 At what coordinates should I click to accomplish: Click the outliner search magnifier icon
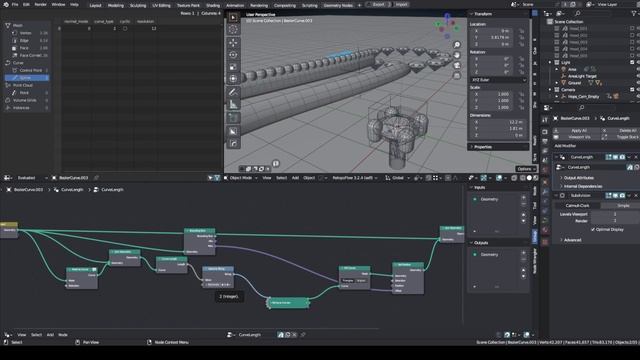click(x=578, y=14)
